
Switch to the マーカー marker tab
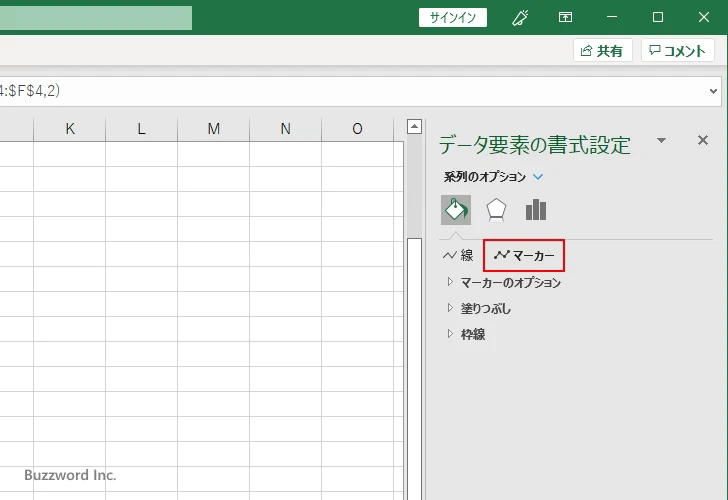(x=524, y=255)
